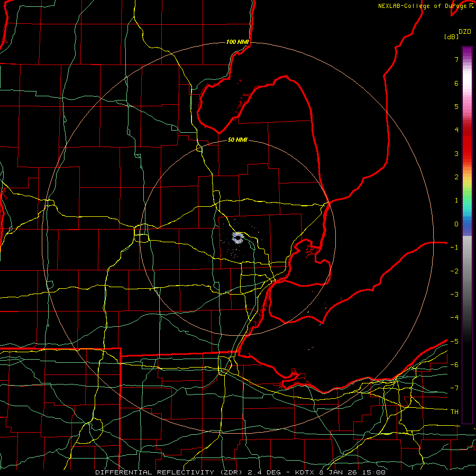476x476 pixels.
Task: Click the 1 tick label on color scale
Action: (456, 200)
